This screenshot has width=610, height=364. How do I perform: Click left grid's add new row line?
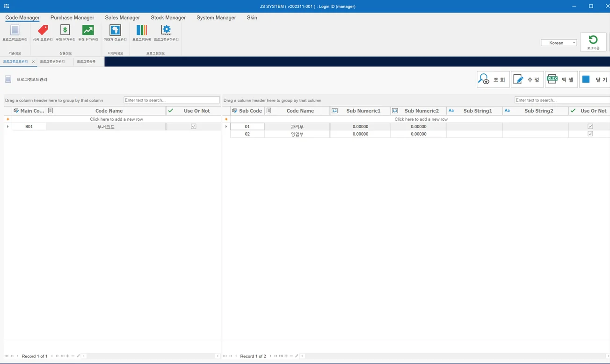(116, 119)
